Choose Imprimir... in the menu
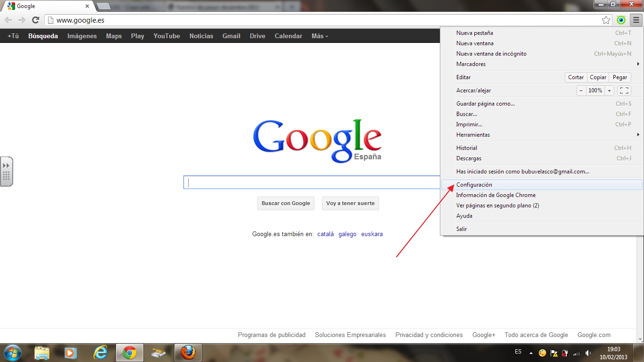This screenshot has height=362, width=644. click(542, 124)
